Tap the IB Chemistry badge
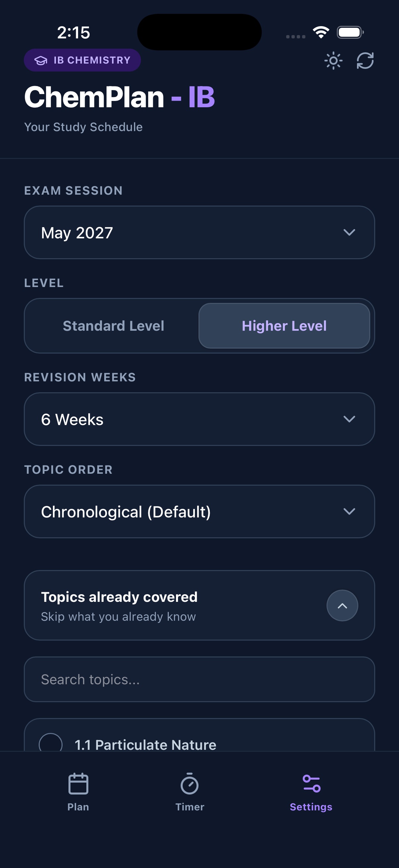 click(x=82, y=60)
